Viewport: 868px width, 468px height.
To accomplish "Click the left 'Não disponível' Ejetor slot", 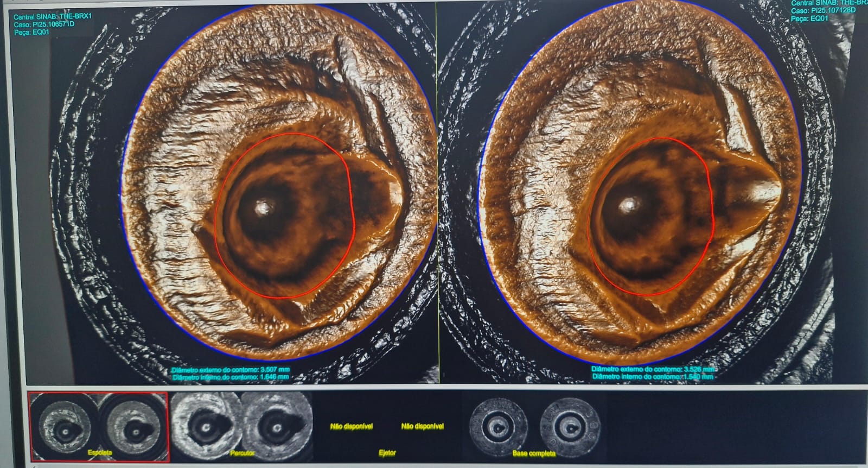I will pyautogui.click(x=351, y=426).
